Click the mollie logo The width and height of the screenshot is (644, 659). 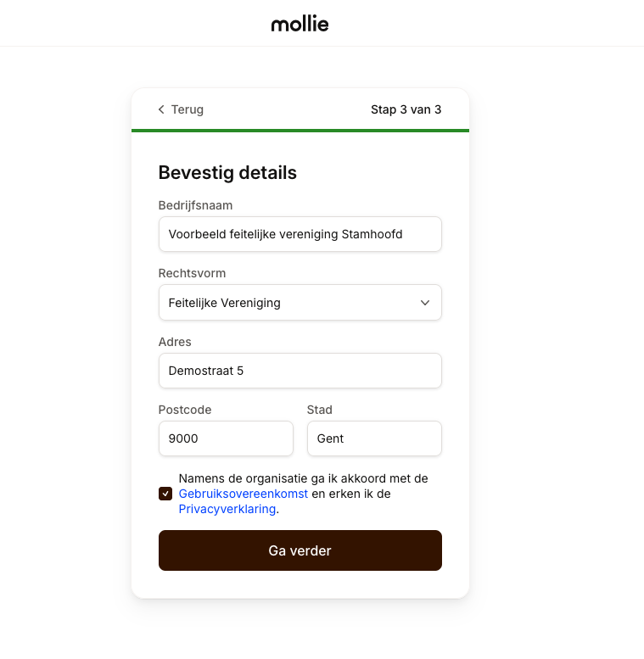pos(300,24)
